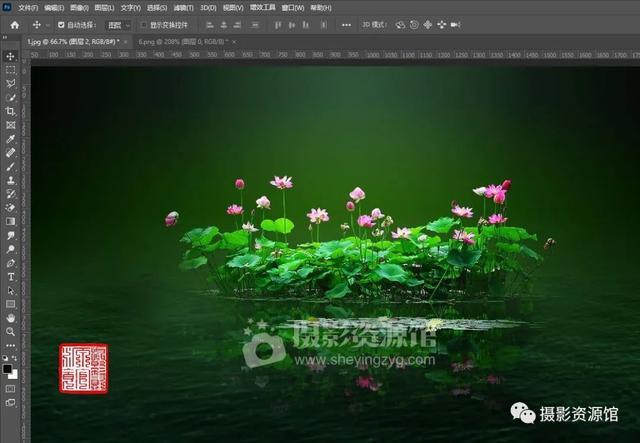Select the Pen tool
Image resolution: width=640 pixels, height=443 pixels.
click(11, 263)
